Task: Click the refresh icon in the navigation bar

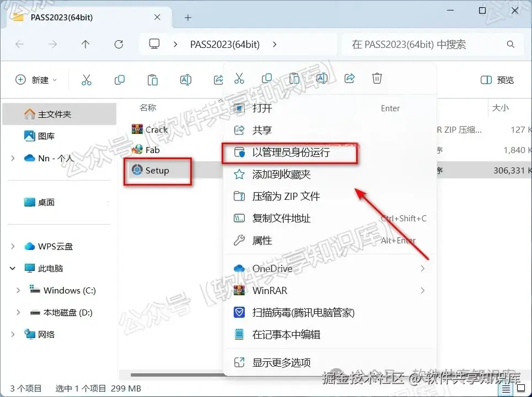Action: tap(119, 45)
